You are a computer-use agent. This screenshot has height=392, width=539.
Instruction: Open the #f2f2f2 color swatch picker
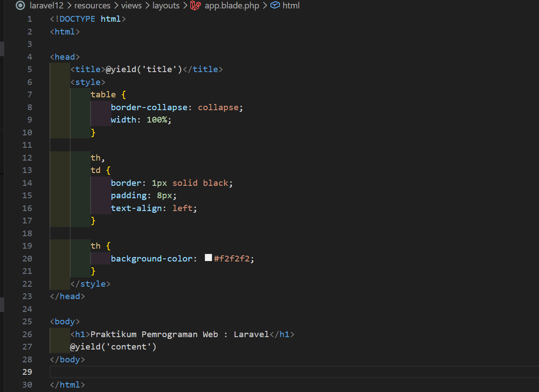pos(208,257)
